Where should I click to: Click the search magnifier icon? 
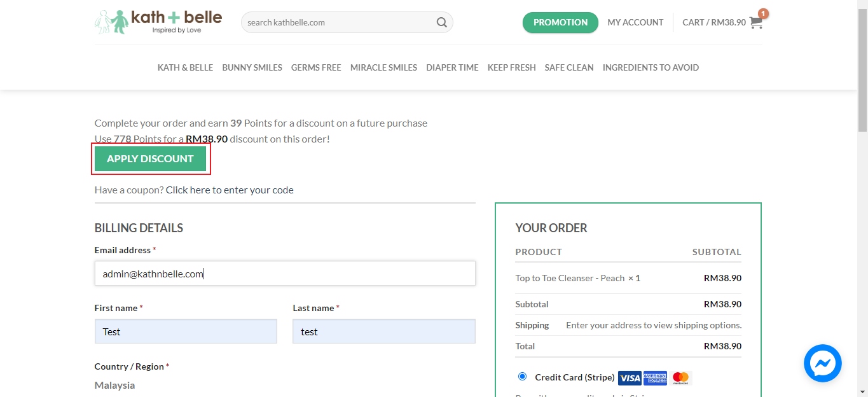(441, 22)
